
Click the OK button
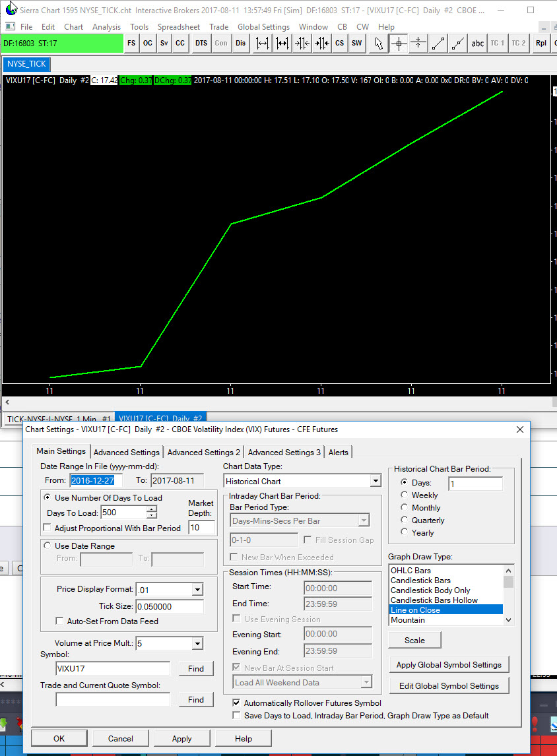pyautogui.click(x=59, y=739)
